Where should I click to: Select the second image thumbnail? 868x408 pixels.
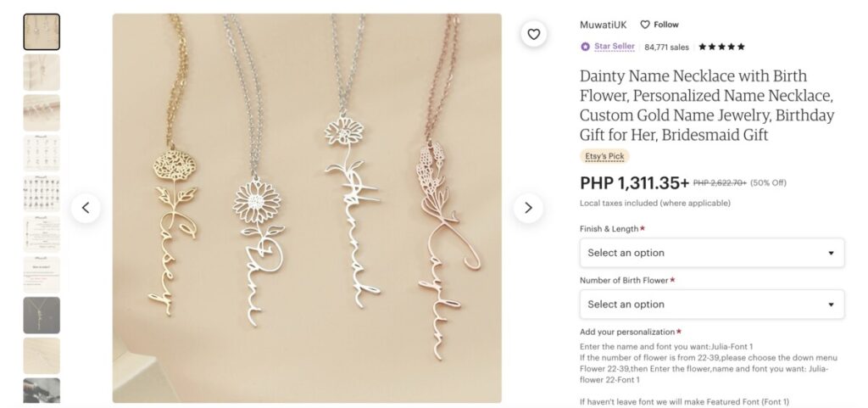pyautogui.click(x=42, y=72)
